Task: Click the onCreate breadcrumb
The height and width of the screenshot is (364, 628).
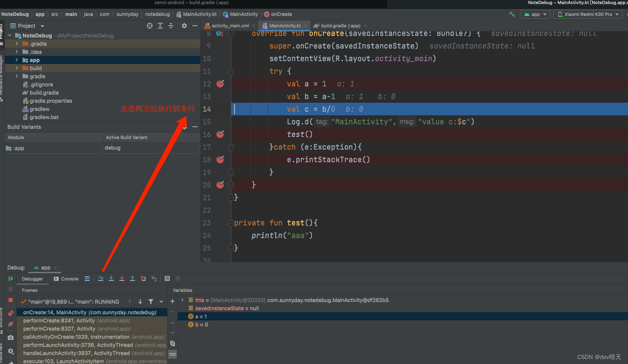Action: (x=281, y=14)
